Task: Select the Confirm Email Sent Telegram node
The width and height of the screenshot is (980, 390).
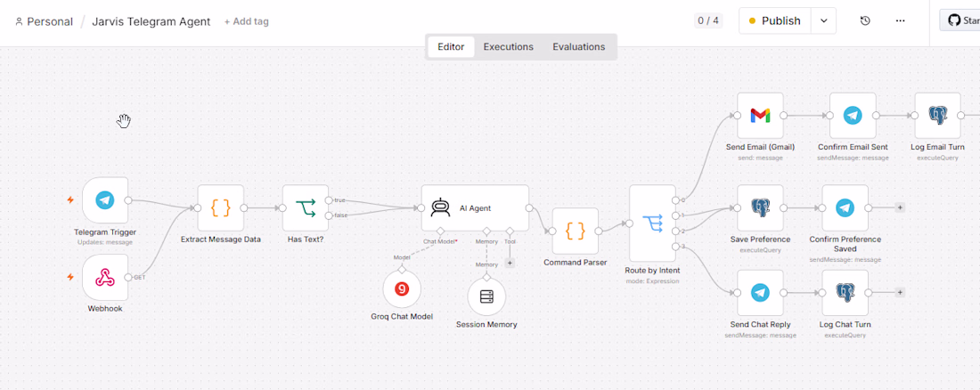Action: pyautogui.click(x=853, y=116)
